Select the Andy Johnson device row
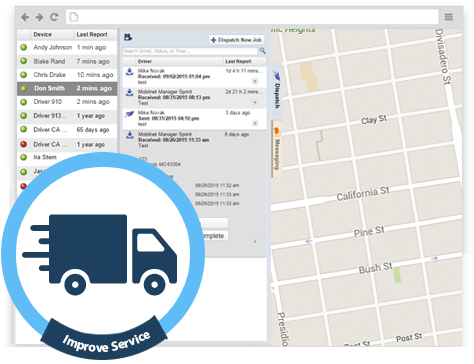This screenshot has height=364, width=474. (x=67, y=47)
